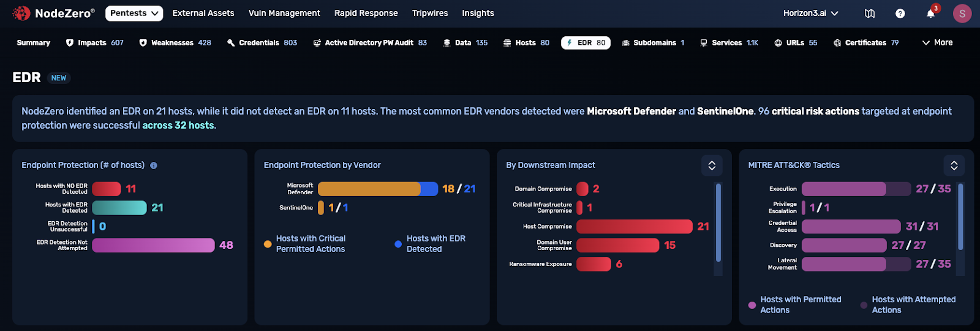Click the Certificates badge icon
The width and height of the screenshot is (980, 331).
click(837, 43)
